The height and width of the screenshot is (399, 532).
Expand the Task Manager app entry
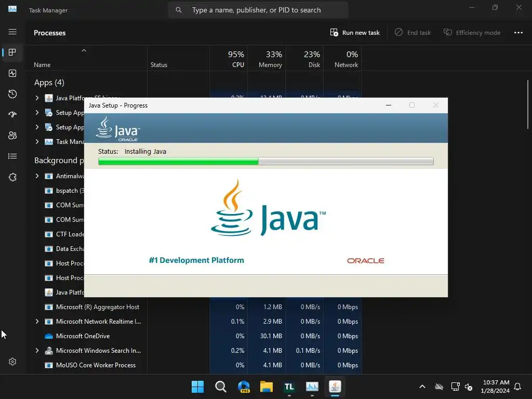[37, 142]
